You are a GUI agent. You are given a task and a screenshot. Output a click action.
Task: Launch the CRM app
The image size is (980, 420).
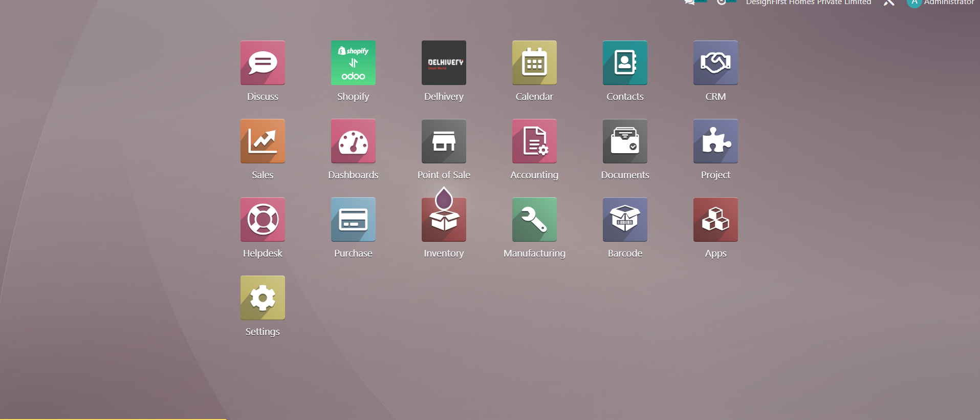click(715, 63)
